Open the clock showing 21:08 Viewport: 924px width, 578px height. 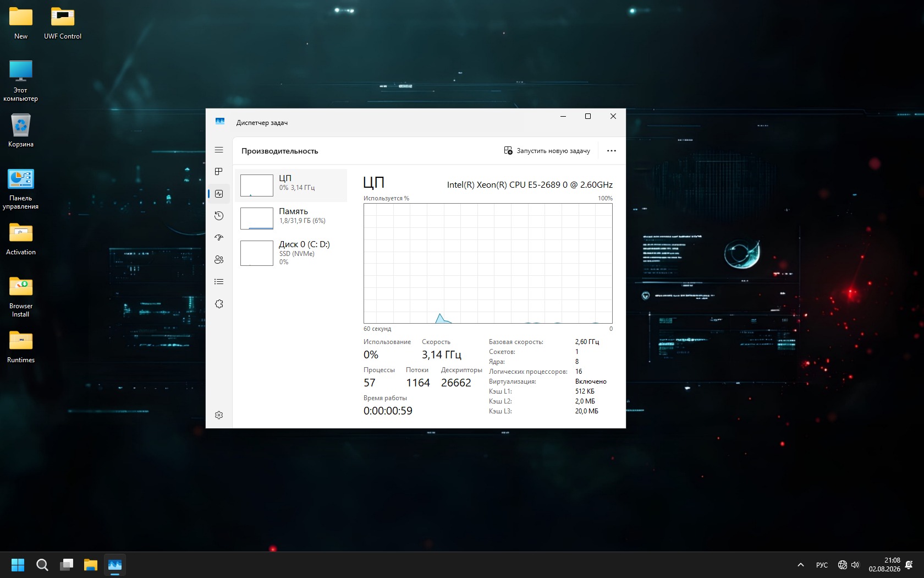coord(884,565)
